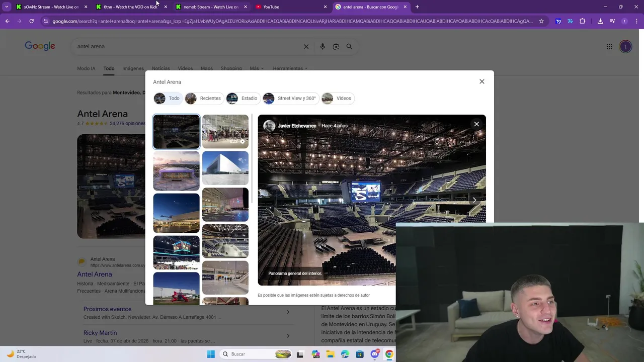Open the aerial arena exterior thumbnail
The width and height of the screenshot is (644, 362).
tap(176, 171)
